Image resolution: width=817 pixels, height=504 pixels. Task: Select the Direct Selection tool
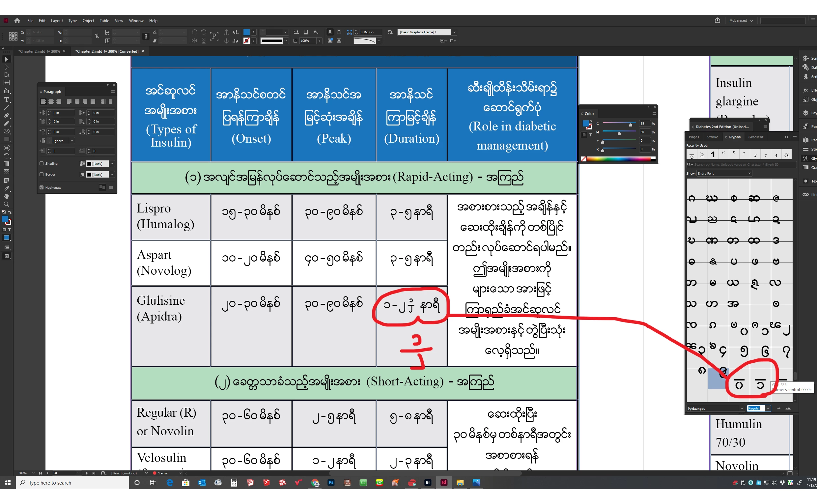tap(6, 67)
